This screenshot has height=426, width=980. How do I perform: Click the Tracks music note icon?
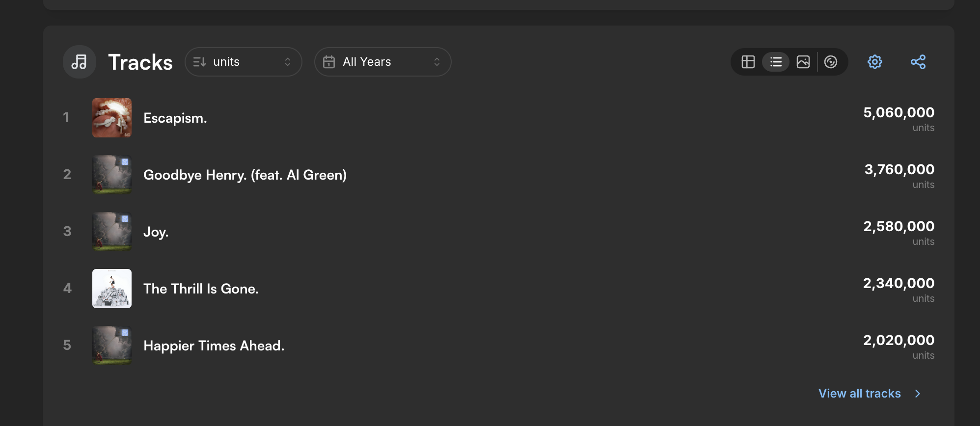[80, 62]
